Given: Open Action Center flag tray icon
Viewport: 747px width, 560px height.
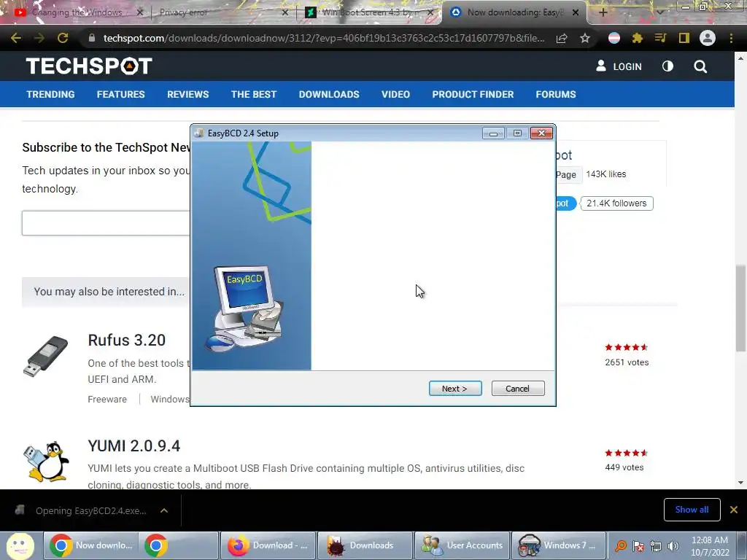Looking at the screenshot, I should tap(638, 546).
